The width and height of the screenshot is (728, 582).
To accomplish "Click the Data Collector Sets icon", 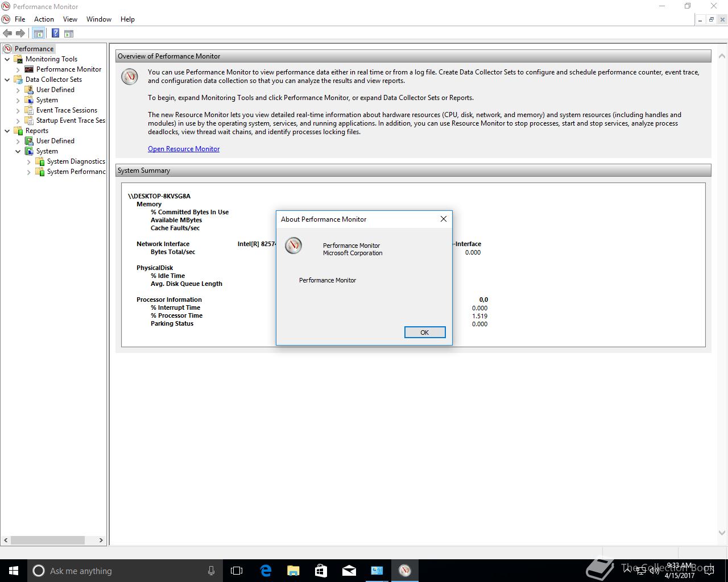I will (18, 80).
